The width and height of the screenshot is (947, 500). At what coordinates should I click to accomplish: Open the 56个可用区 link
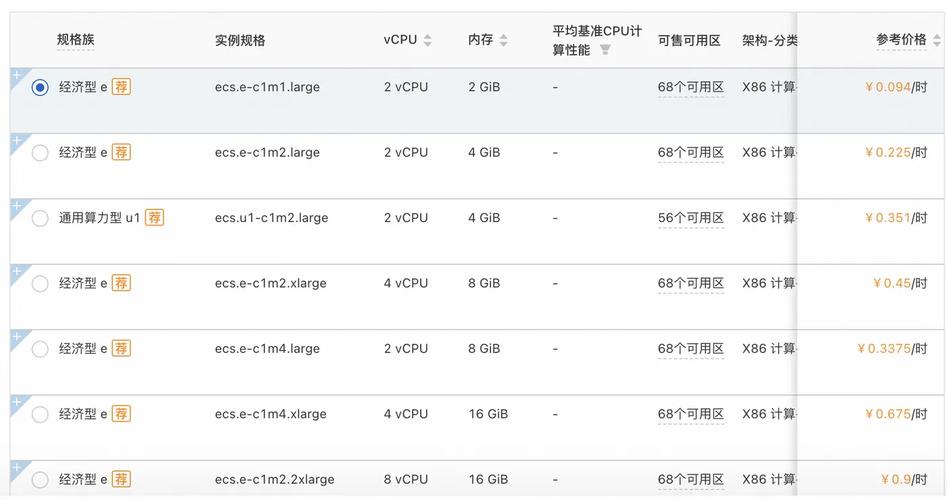(690, 218)
